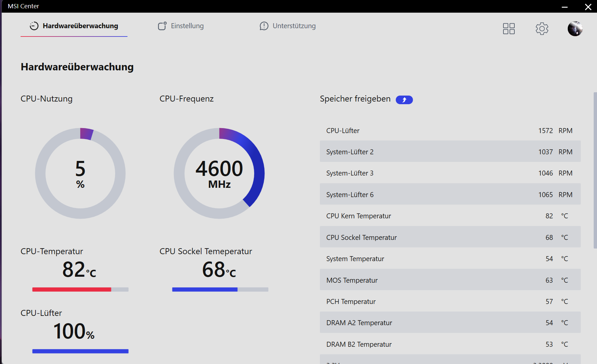Select the System-Lüfter 2 row

[x=450, y=152]
